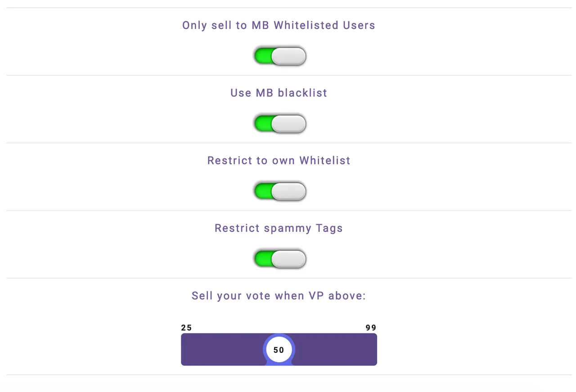576x392 pixels.
Task: Disable Only sell to MB Whitelisted Users toggle
Action: 280,56
